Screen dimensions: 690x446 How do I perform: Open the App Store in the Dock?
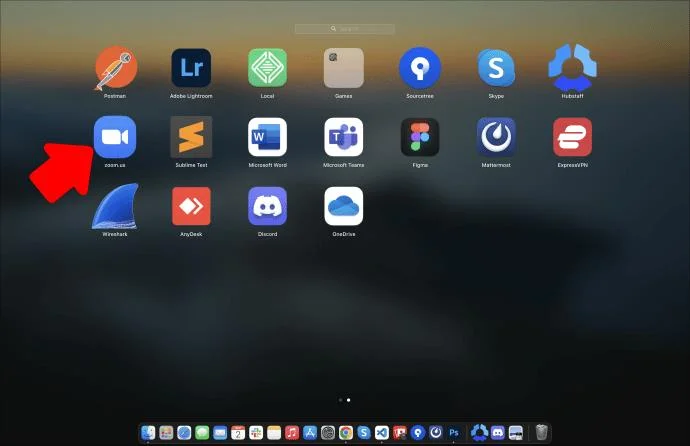[x=310, y=433]
